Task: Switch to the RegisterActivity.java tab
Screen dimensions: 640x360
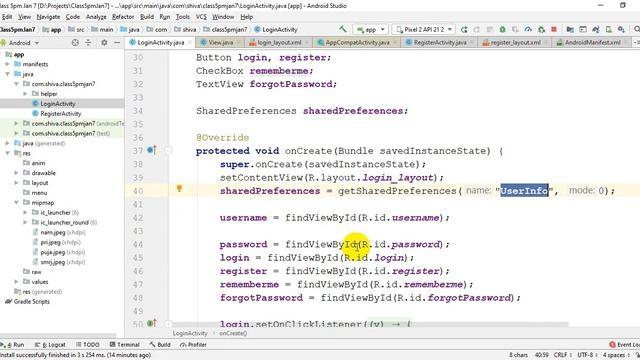Action: [x=440, y=42]
